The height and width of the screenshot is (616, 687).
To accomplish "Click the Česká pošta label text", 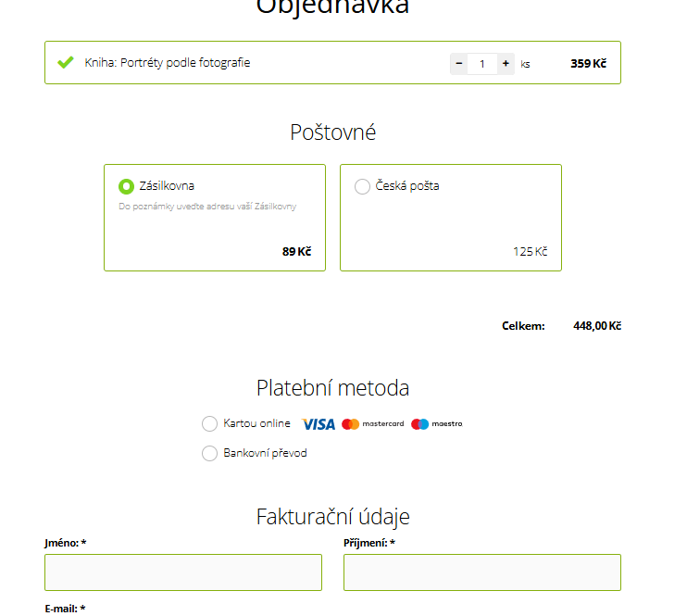I will pyautogui.click(x=407, y=185).
